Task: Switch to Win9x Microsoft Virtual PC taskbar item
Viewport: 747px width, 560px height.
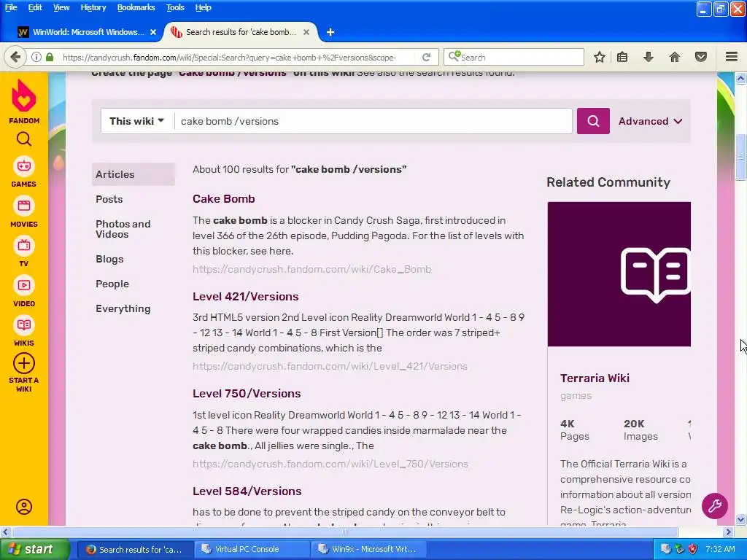Action: [368, 549]
